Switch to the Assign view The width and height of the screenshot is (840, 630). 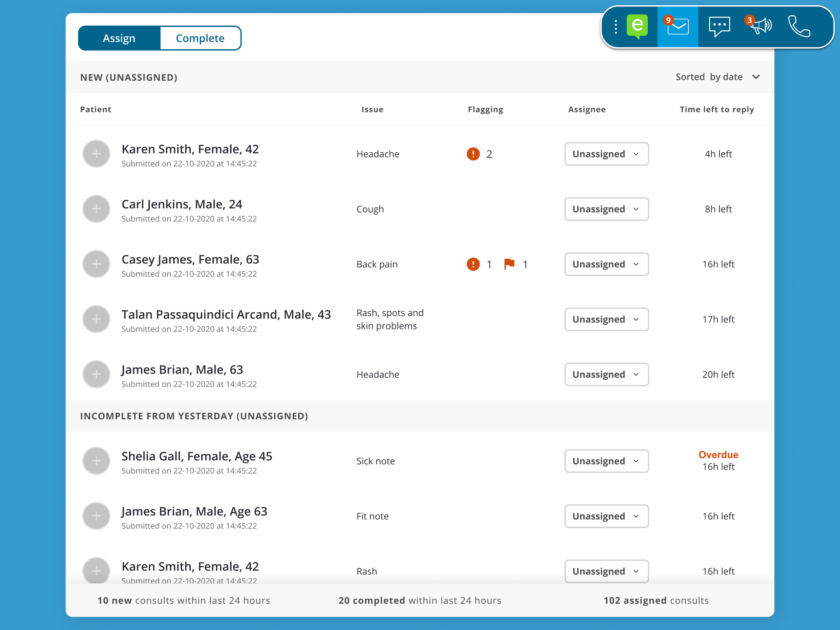coord(119,38)
